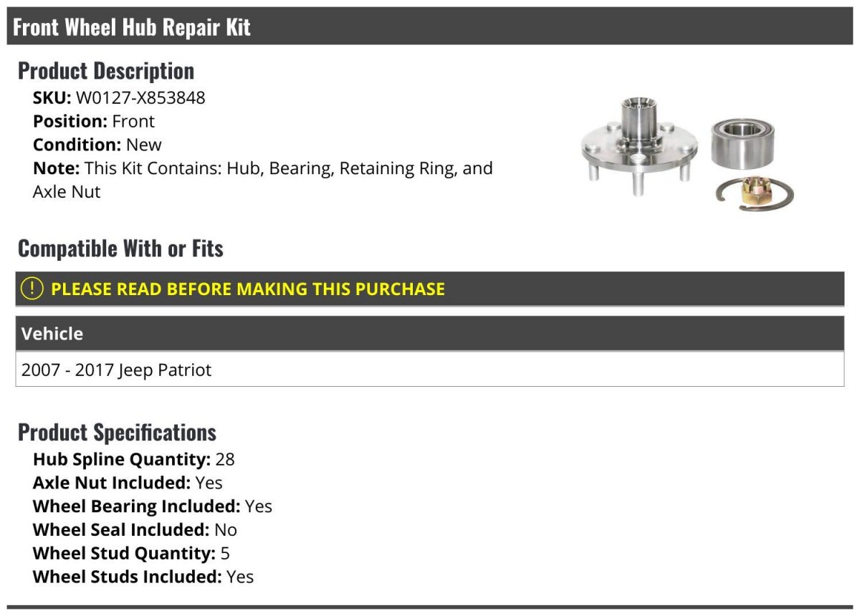Click "PLEASE READ BEFORE MAKING THIS PURCHASE" text
This screenshot has width=860, height=616.
coord(248,289)
